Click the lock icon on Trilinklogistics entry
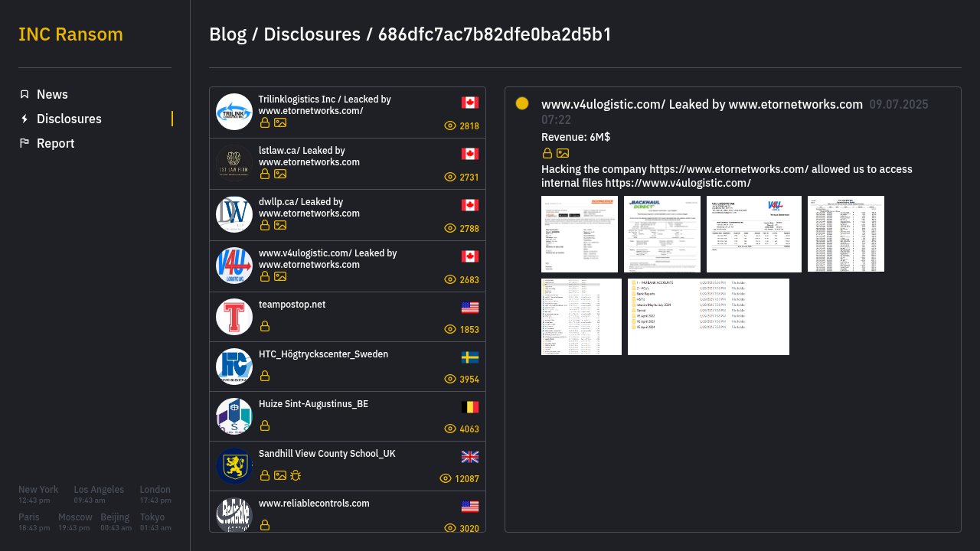980x551 pixels. pos(265,122)
